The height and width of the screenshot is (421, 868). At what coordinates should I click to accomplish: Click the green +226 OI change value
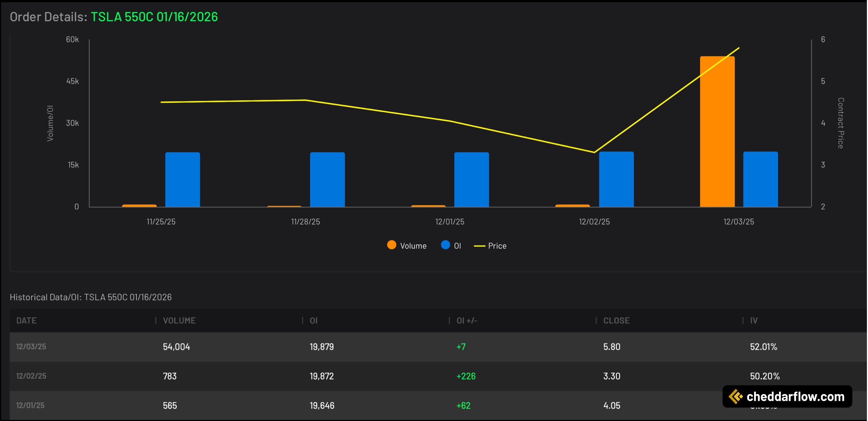click(x=466, y=376)
